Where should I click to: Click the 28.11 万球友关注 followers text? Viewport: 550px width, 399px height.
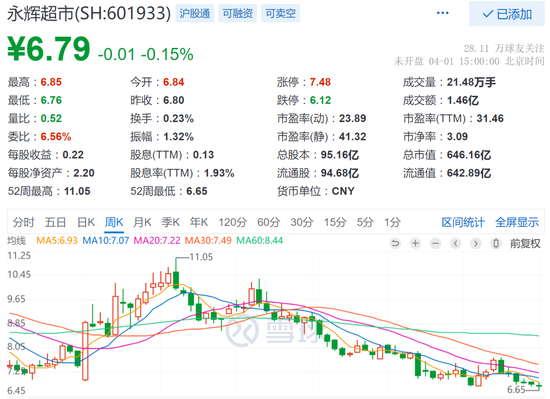click(x=504, y=48)
